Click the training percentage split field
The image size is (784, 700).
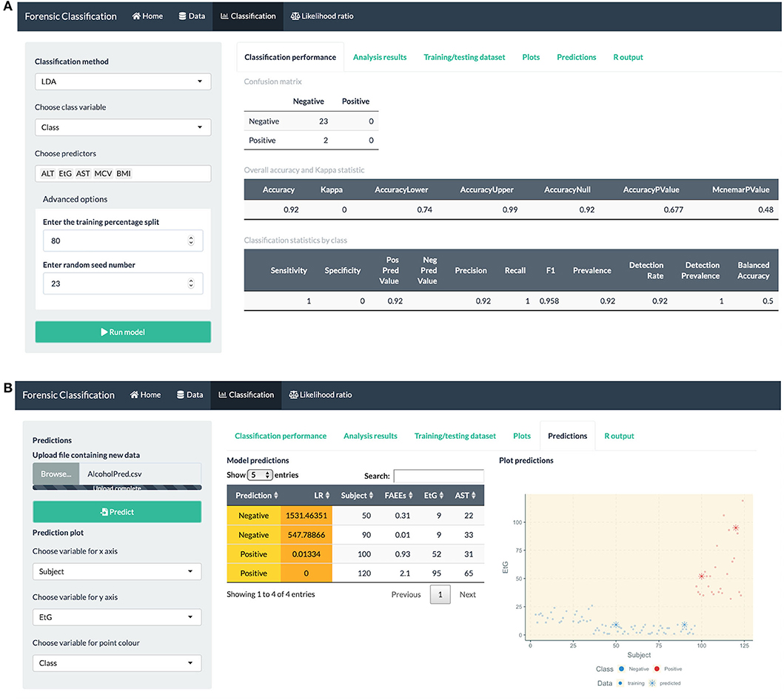(x=123, y=240)
